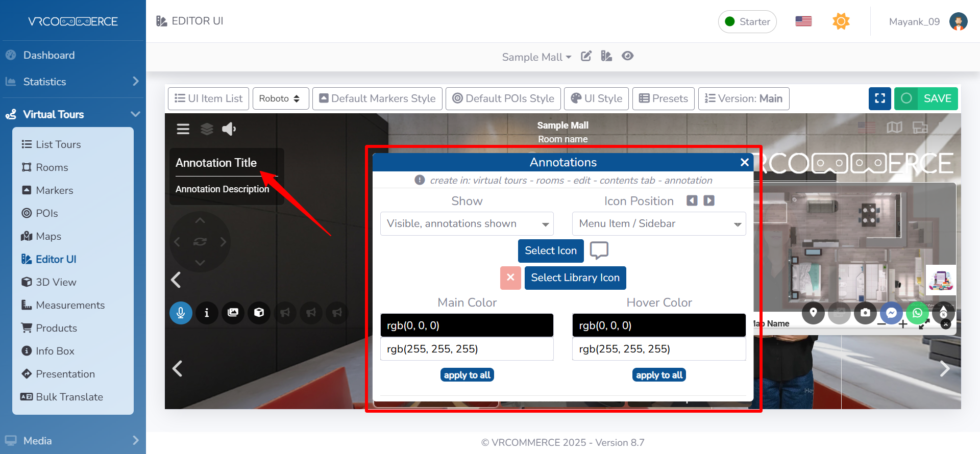The height and width of the screenshot is (454, 980).
Task: Click the pencil edit icon beside Sample Mall
Action: pyautogui.click(x=586, y=56)
